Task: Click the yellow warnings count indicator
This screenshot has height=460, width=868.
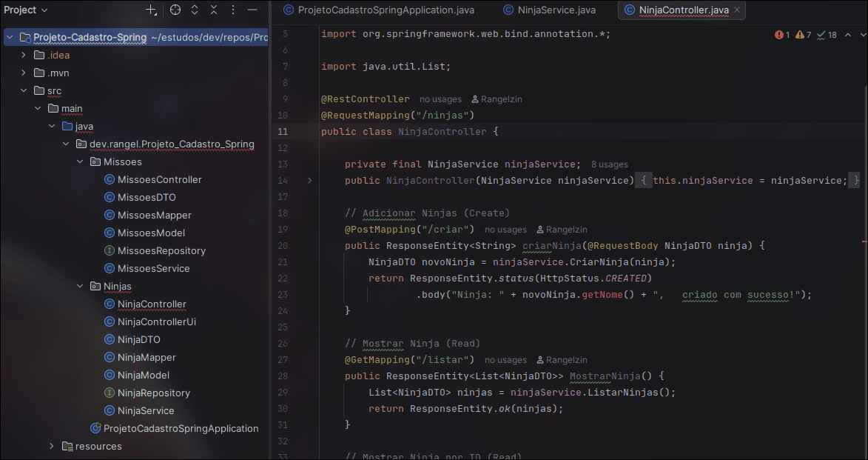Action: pos(803,35)
